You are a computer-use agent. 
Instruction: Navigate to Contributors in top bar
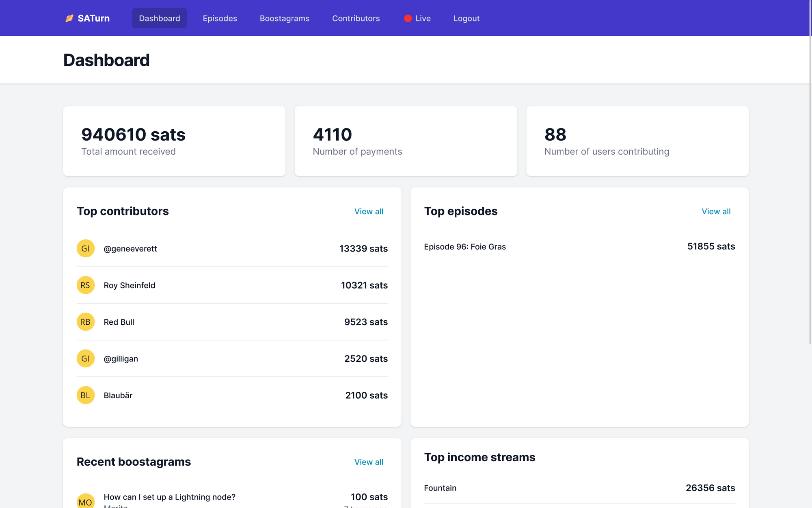(x=356, y=18)
